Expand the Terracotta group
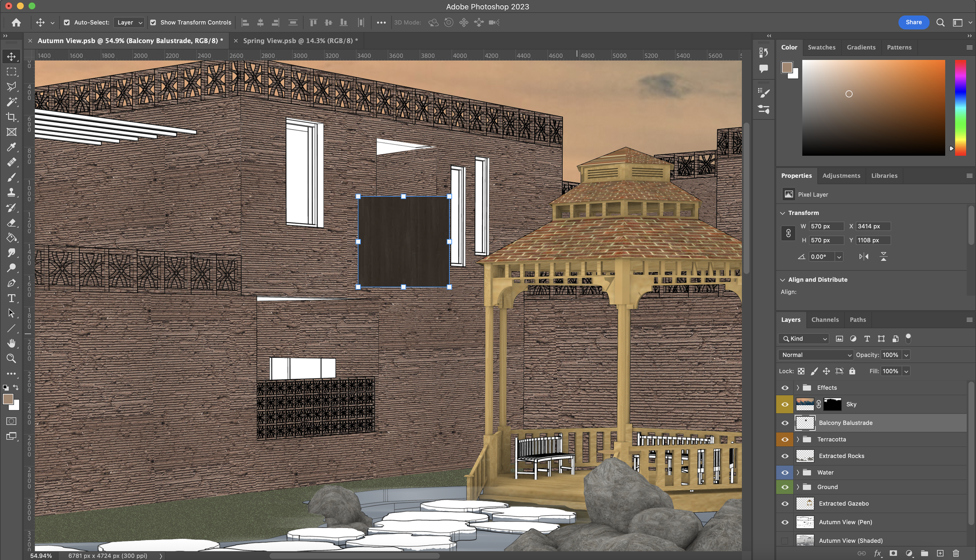The width and height of the screenshot is (976, 560). 798,439
